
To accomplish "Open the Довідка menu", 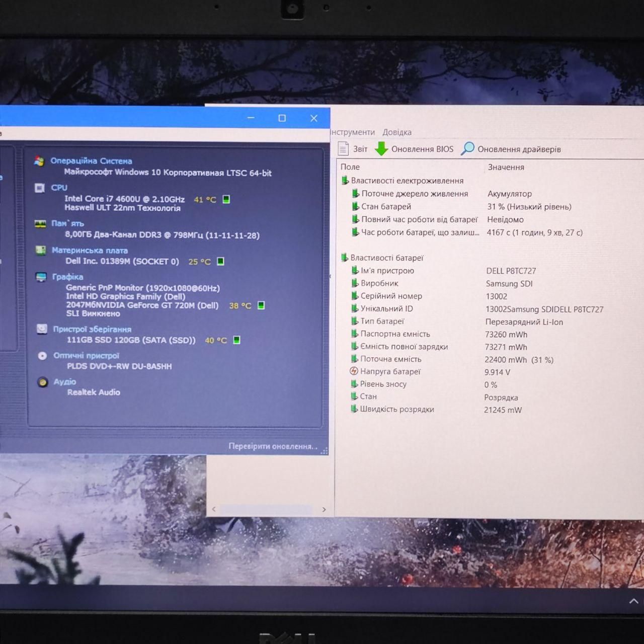I will (x=397, y=132).
